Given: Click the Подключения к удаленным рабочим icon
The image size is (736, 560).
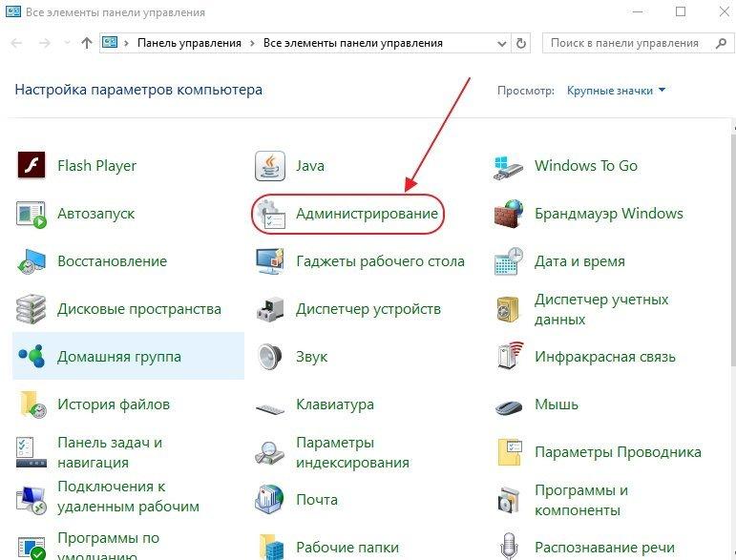Looking at the screenshot, I should (x=32, y=501).
